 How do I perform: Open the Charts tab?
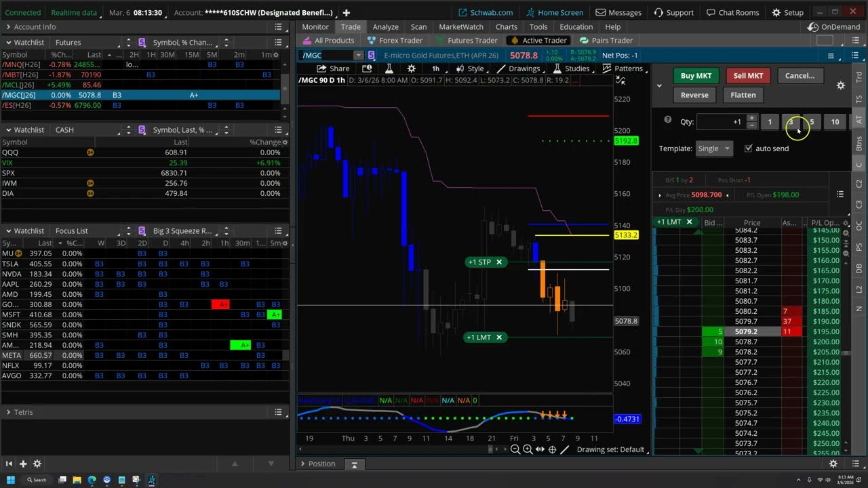(506, 27)
